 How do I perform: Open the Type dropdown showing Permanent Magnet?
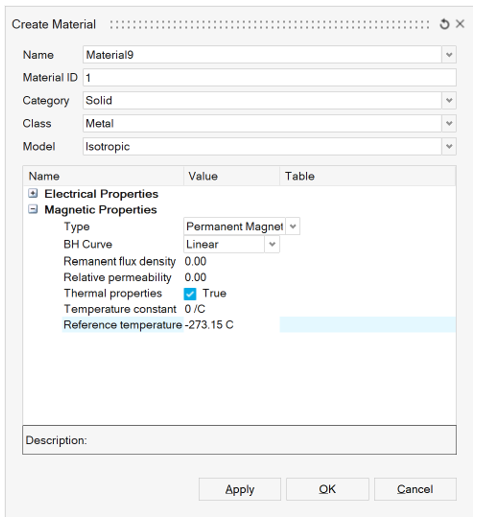293,226
